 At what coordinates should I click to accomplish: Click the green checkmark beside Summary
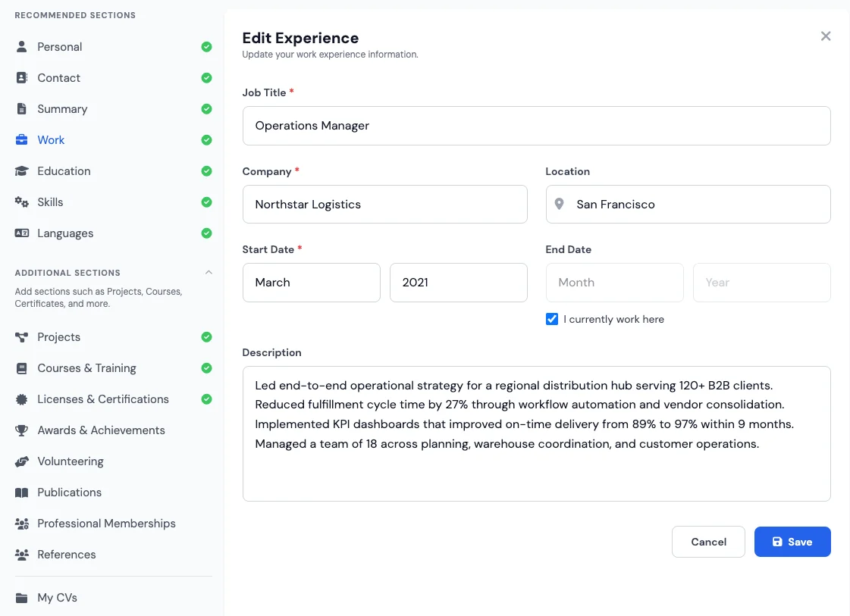click(x=206, y=109)
